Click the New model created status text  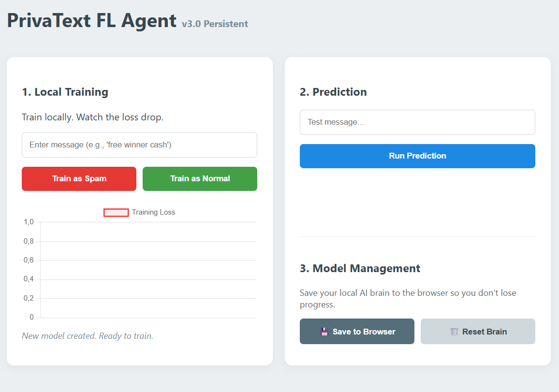coord(88,336)
